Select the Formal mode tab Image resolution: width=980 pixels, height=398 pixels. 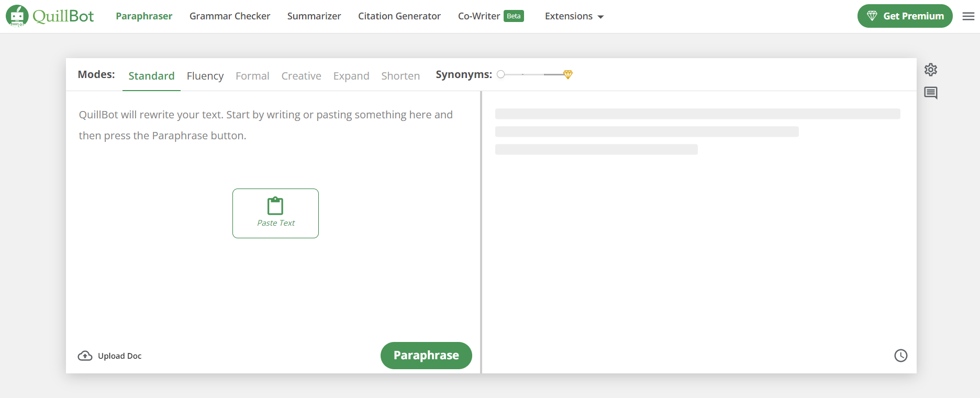[252, 76]
